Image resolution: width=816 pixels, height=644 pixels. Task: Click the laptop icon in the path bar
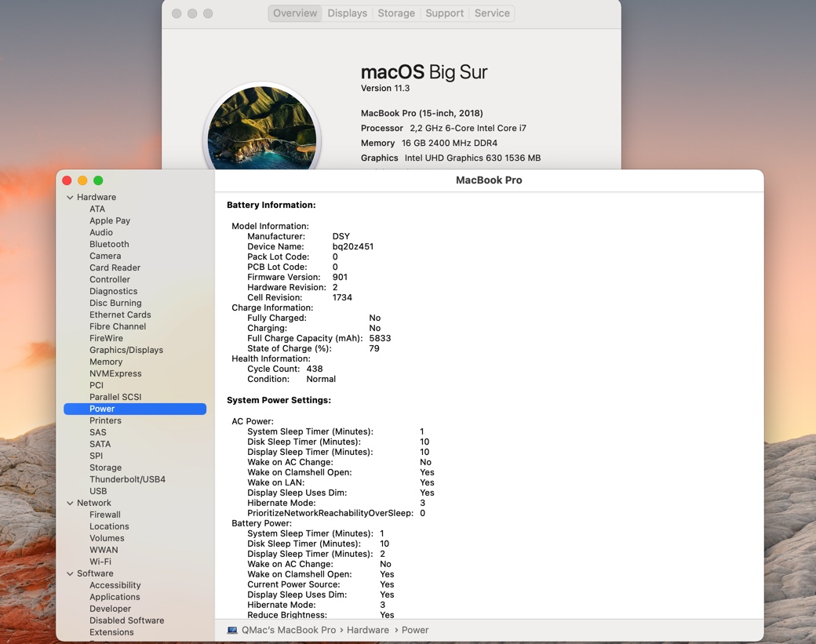232,630
